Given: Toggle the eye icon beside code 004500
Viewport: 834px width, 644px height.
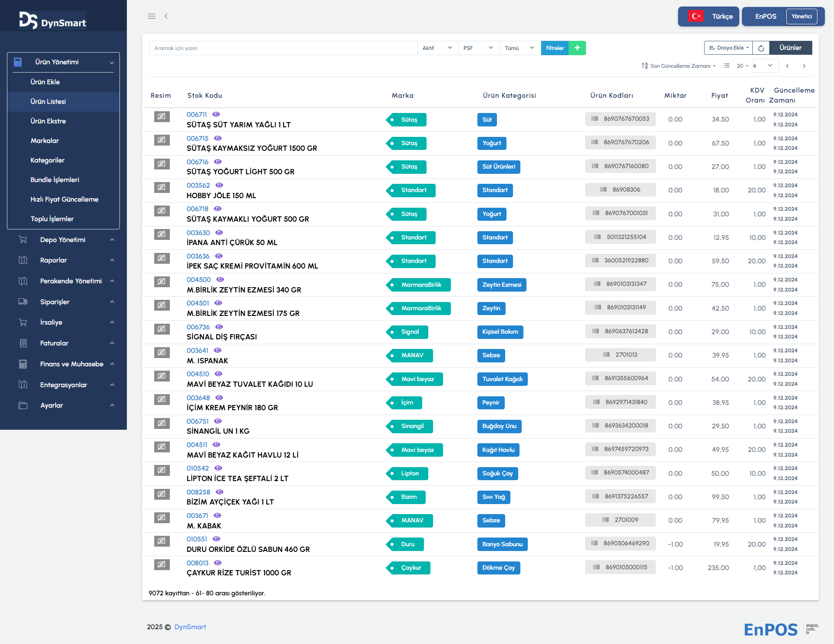Looking at the screenshot, I should click(220, 279).
